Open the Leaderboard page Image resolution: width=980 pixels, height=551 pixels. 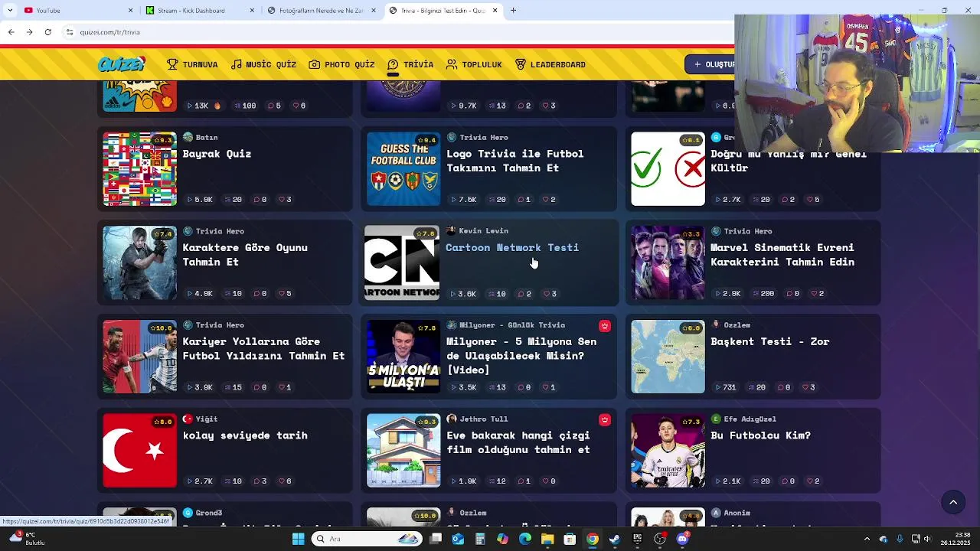550,64
